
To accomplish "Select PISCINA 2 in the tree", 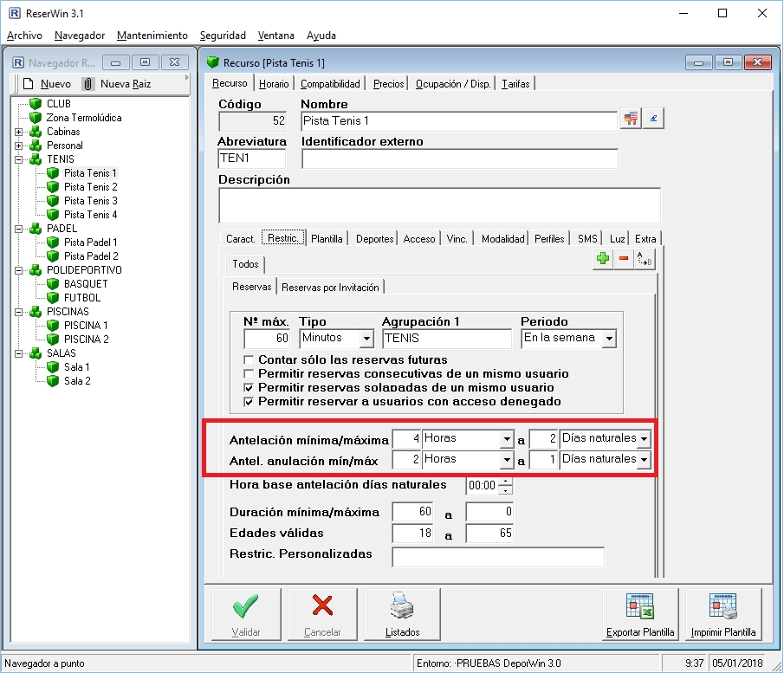I will (x=86, y=339).
